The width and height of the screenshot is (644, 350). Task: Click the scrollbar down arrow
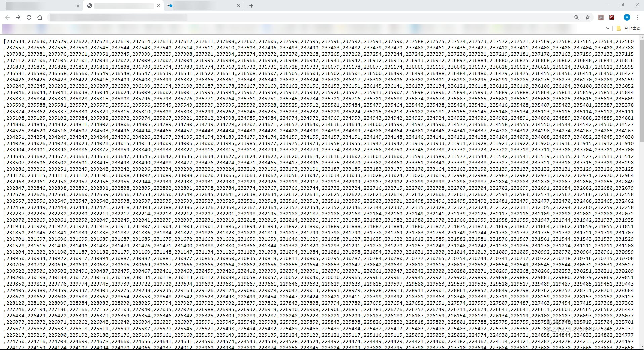pos(642,347)
